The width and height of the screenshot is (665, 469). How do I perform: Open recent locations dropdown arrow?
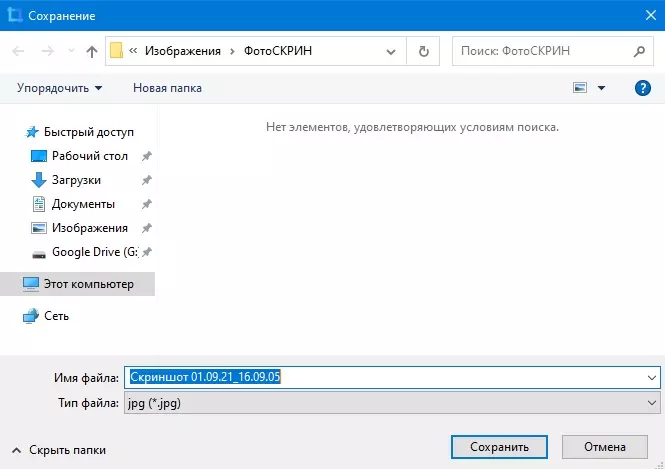71,51
